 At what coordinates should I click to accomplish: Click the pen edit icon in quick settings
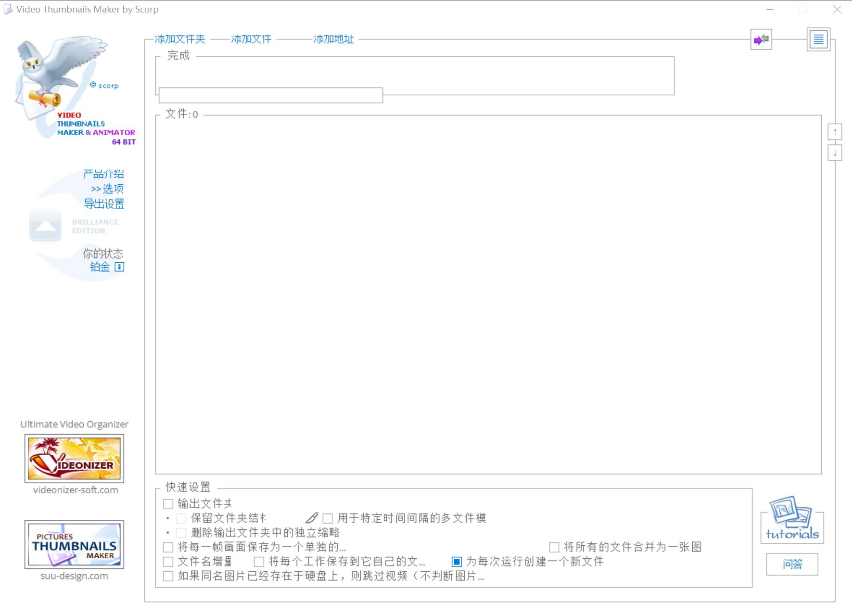(x=311, y=518)
